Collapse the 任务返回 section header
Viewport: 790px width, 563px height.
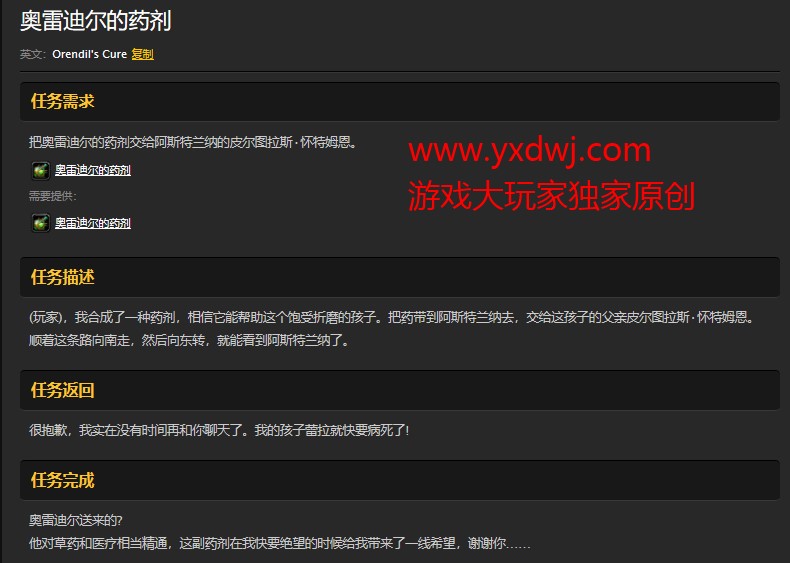[x=63, y=390]
